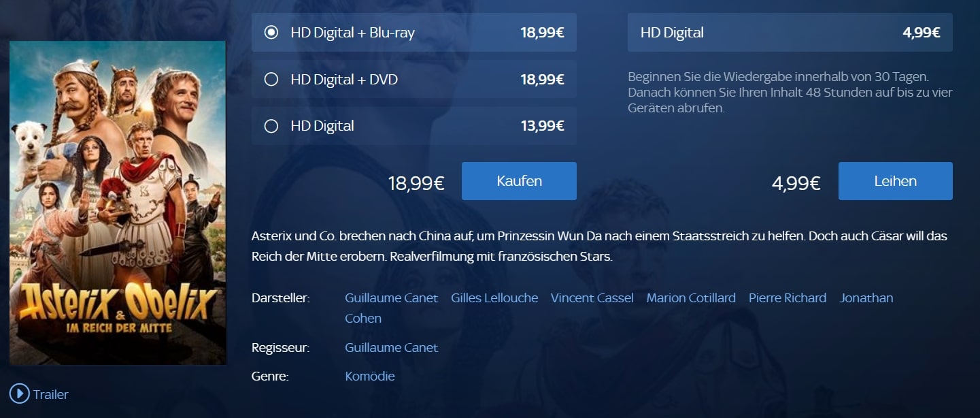This screenshot has width=980, height=418.
Task: Open Pierre Richard actor link
Action: coord(788,298)
